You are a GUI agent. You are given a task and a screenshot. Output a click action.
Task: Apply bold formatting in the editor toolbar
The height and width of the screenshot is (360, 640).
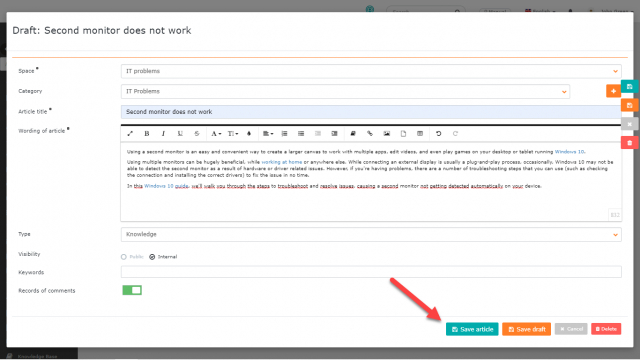[x=147, y=133]
